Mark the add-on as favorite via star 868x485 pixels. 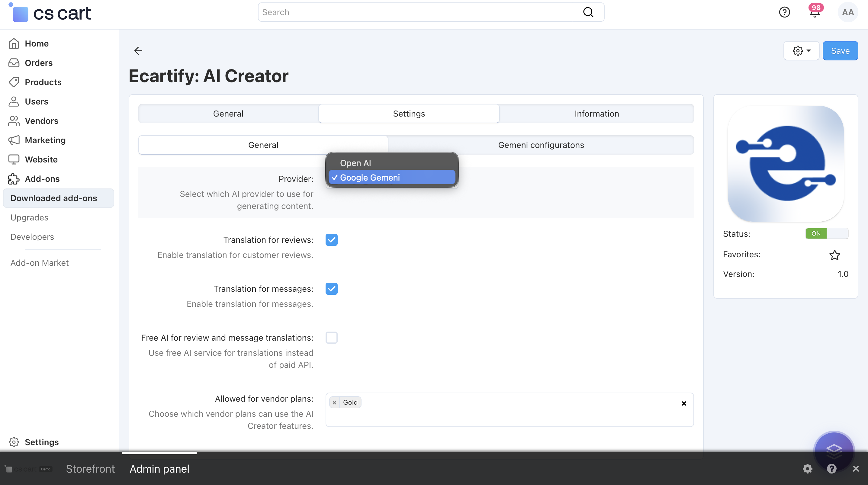(x=835, y=255)
